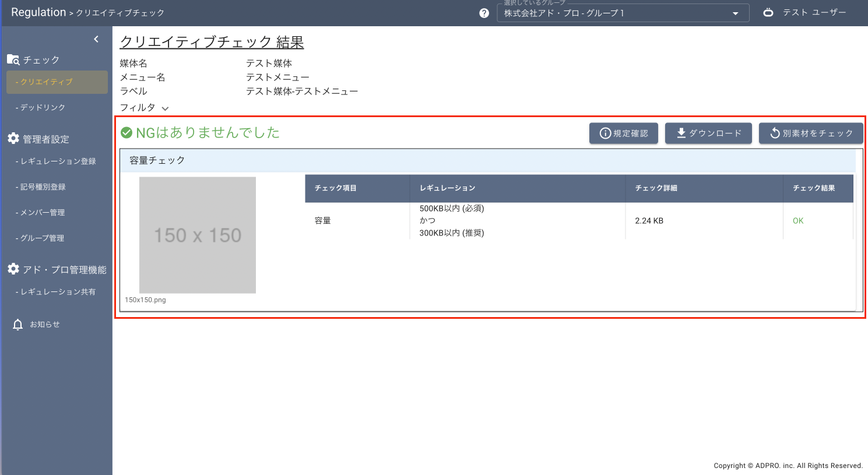Click the 150x150.png image thumbnail

coord(197,235)
